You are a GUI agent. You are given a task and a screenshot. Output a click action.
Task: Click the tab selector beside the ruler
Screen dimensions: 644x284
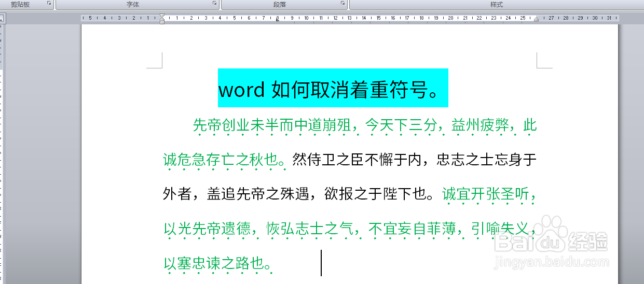tap(2, 18)
